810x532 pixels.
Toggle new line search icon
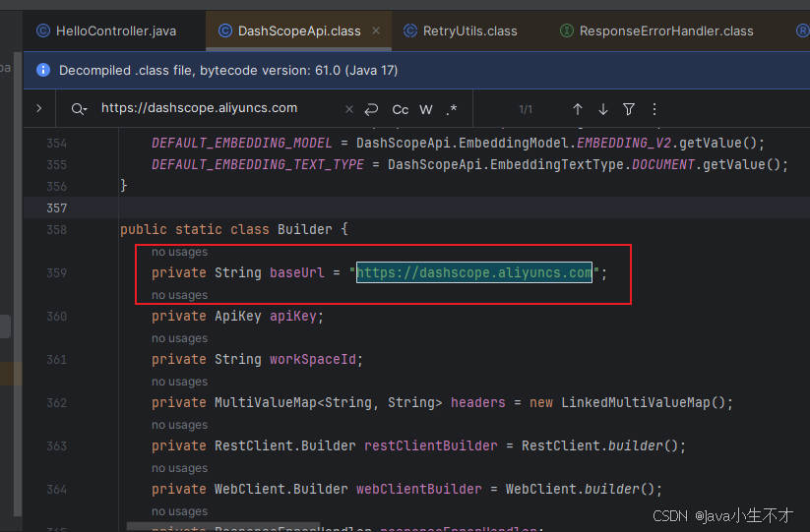(371, 109)
